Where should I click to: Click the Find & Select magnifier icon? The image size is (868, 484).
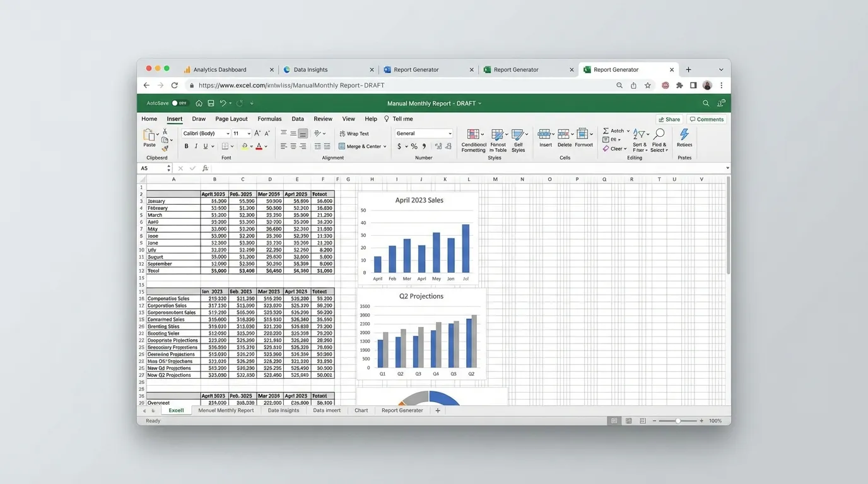click(659, 135)
